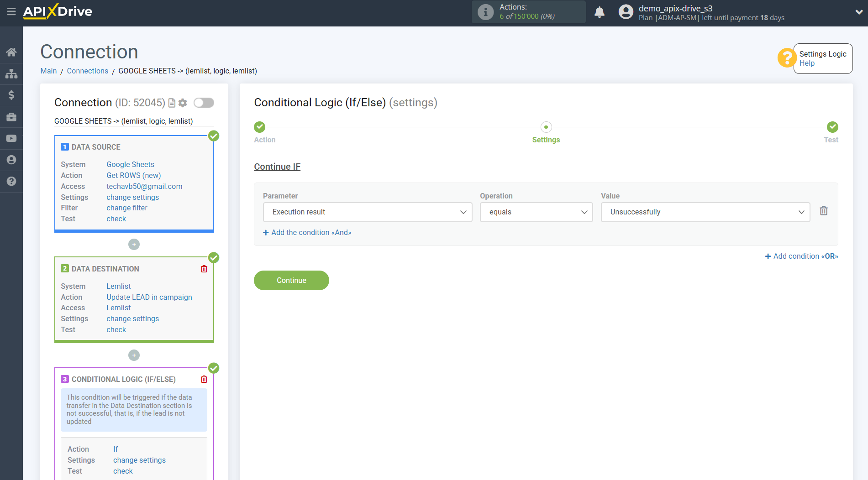Add condition «OR»
The width and height of the screenshot is (868, 480).
801,256
